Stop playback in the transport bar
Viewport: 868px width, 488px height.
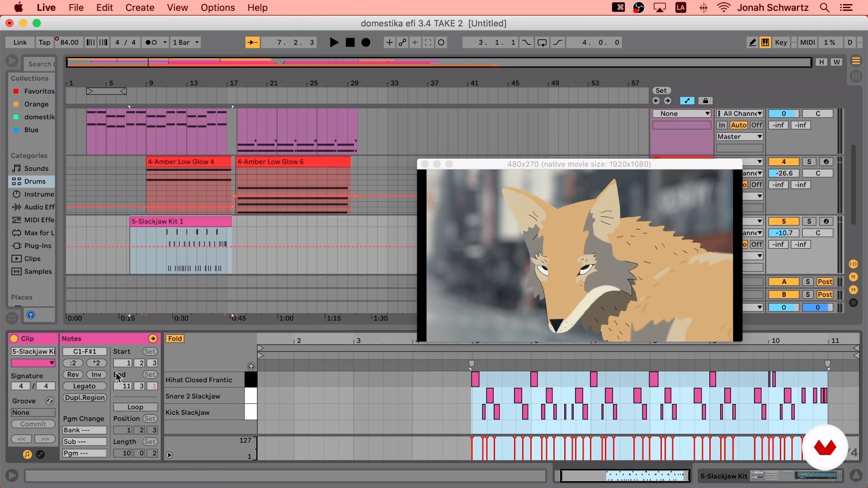[350, 42]
